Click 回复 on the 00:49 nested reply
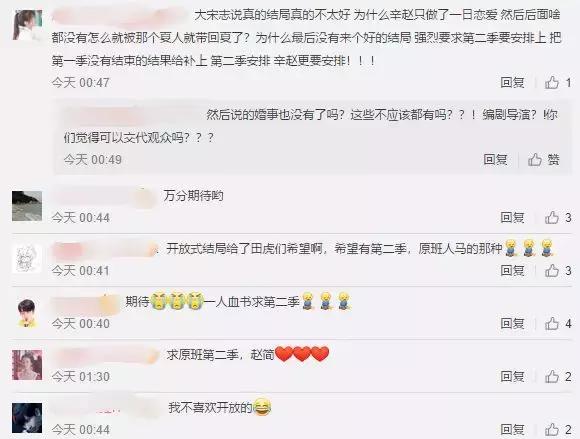 tap(495, 160)
